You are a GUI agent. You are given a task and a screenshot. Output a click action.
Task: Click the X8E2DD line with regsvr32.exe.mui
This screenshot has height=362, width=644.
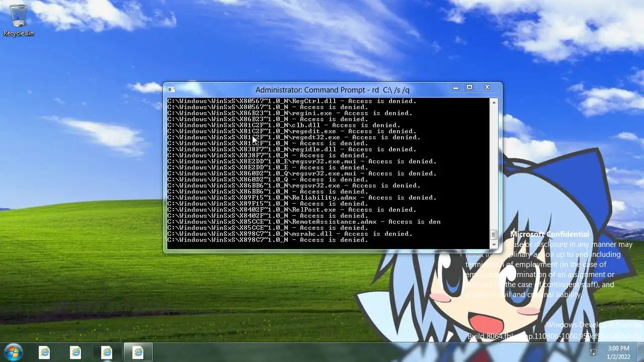[x=302, y=161]
